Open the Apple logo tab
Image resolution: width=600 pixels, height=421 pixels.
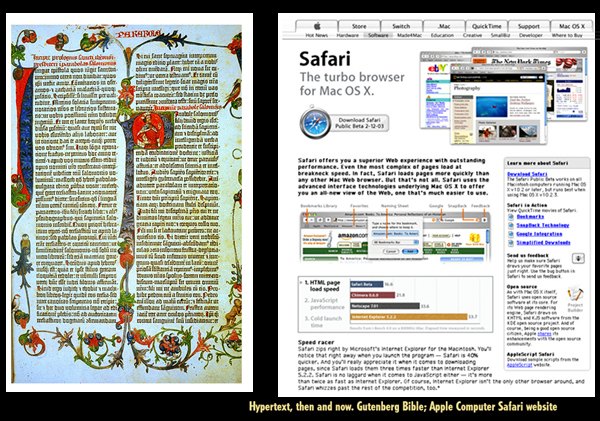317,26
